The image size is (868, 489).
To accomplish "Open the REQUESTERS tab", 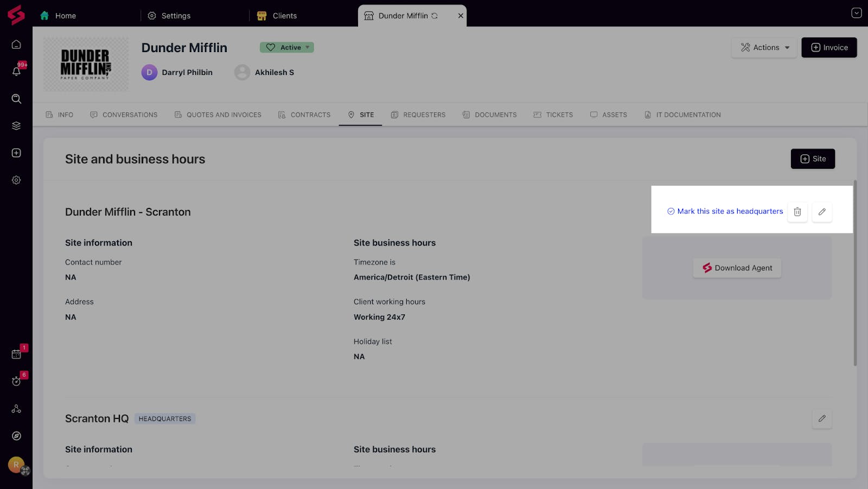I will point(418,115).
